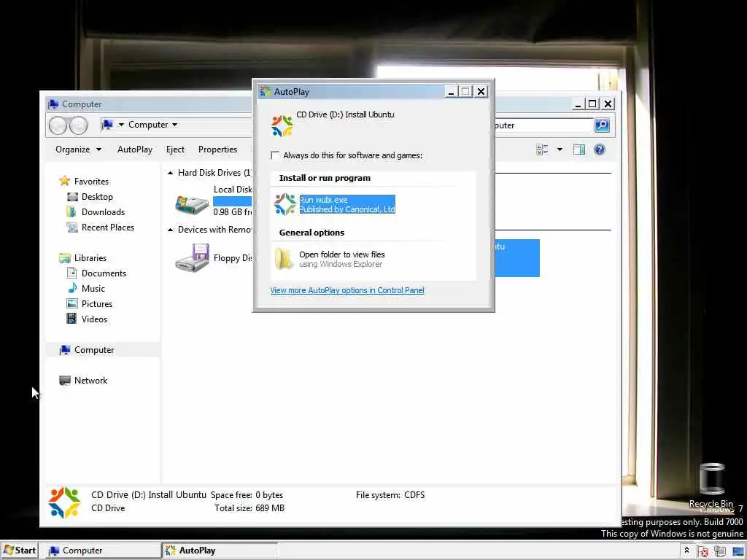
Task: Show hidden tray icons arrow
Action: point(686,551)
